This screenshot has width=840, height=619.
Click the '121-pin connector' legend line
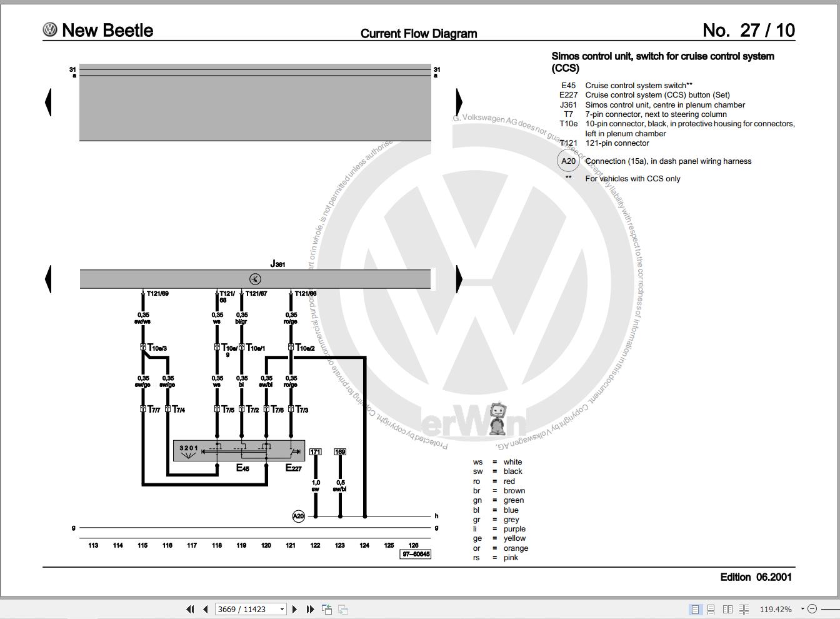pyautogui.click(x=617, y=143)
